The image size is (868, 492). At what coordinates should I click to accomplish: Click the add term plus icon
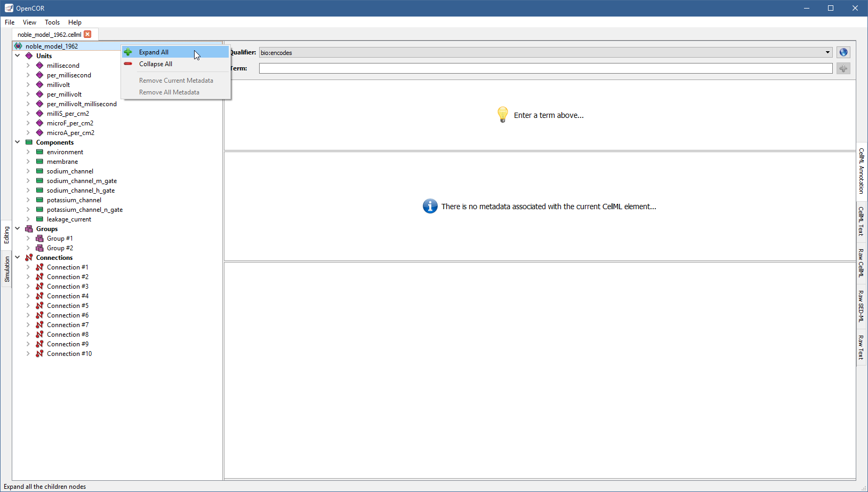coord(843,68)
